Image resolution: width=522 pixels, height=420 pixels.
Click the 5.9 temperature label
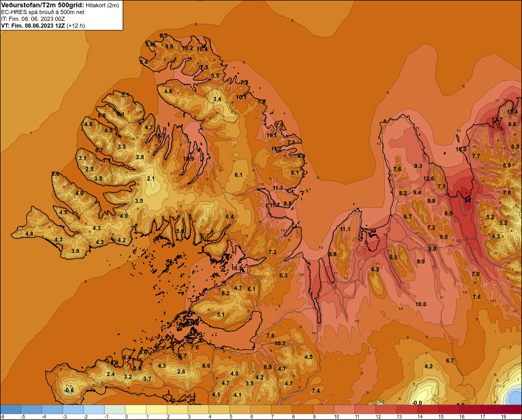point(507,165)
